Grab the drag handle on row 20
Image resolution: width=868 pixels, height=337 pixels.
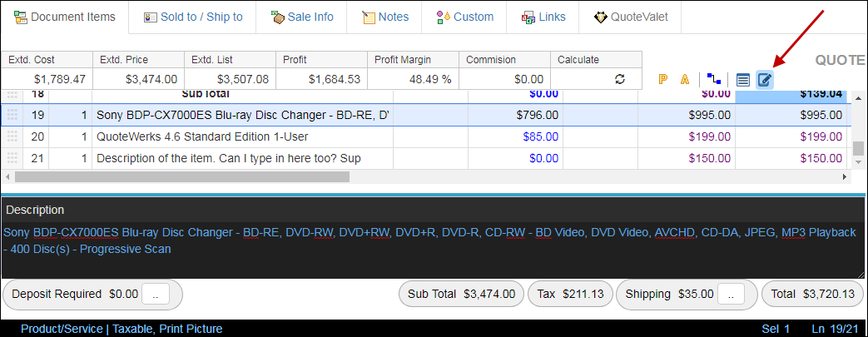pos(12,136)
